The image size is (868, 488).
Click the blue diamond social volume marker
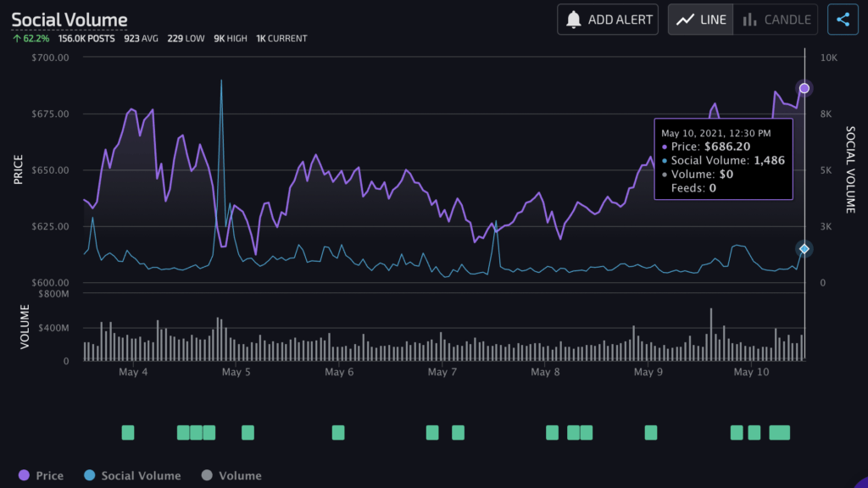tap(804, 248)
